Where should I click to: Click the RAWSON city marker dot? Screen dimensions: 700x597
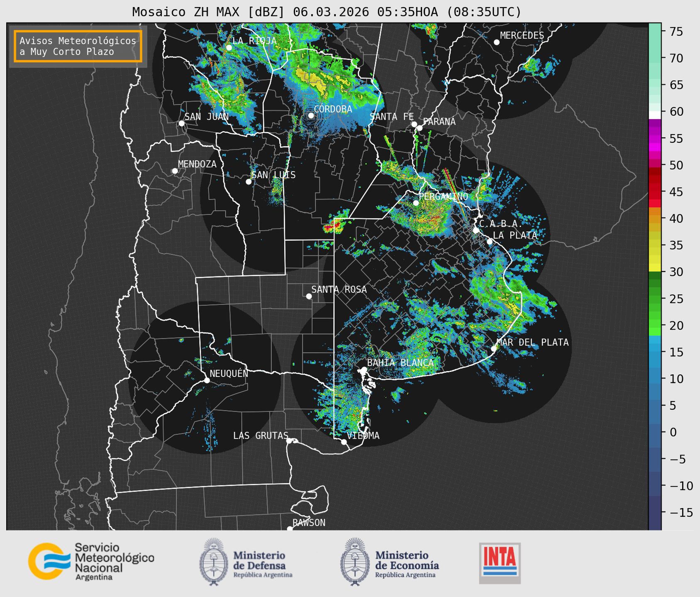coord(290,528)
